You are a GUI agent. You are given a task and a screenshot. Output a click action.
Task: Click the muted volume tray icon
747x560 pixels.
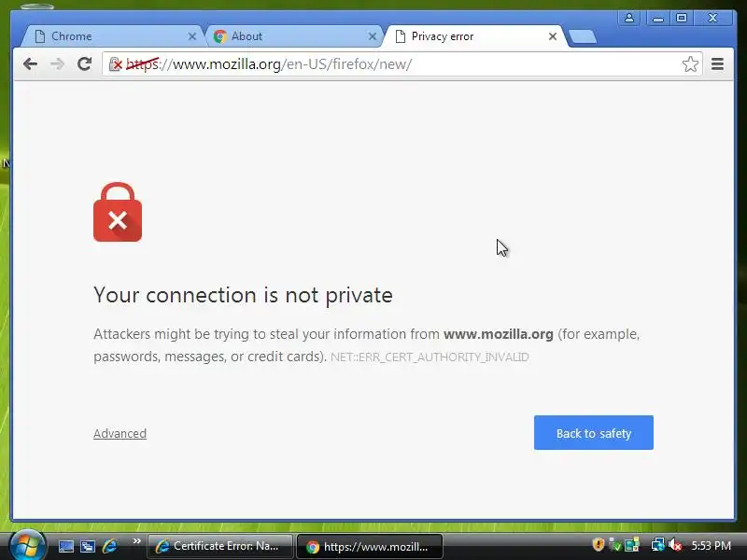675,545
